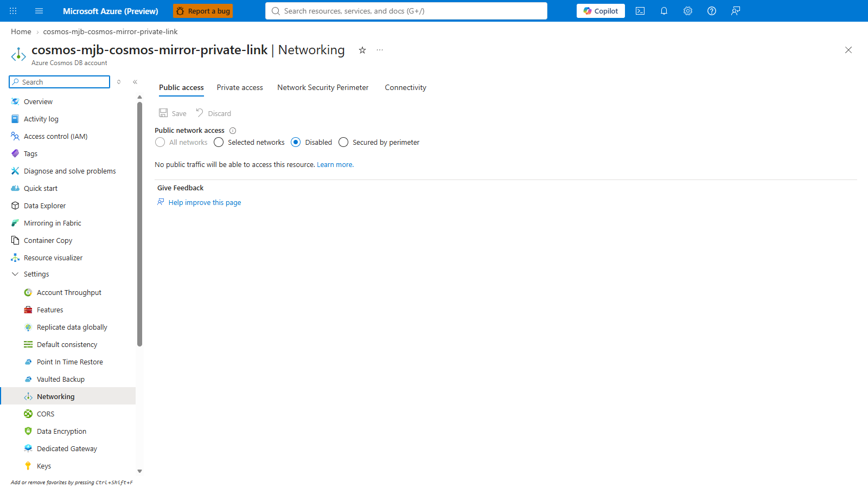
Task: Click the CORS icon
Action: [28, 414]
